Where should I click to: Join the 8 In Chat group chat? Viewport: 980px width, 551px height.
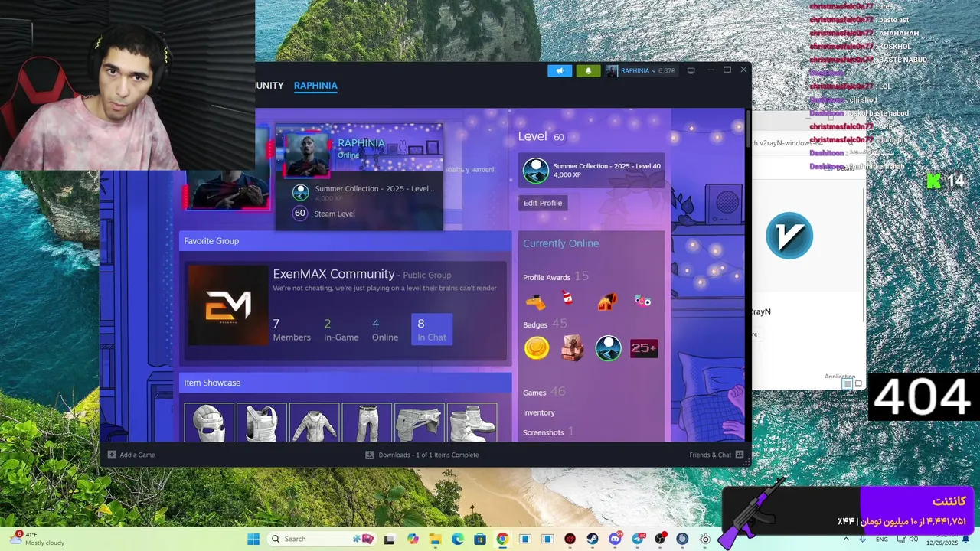point(432,329)
